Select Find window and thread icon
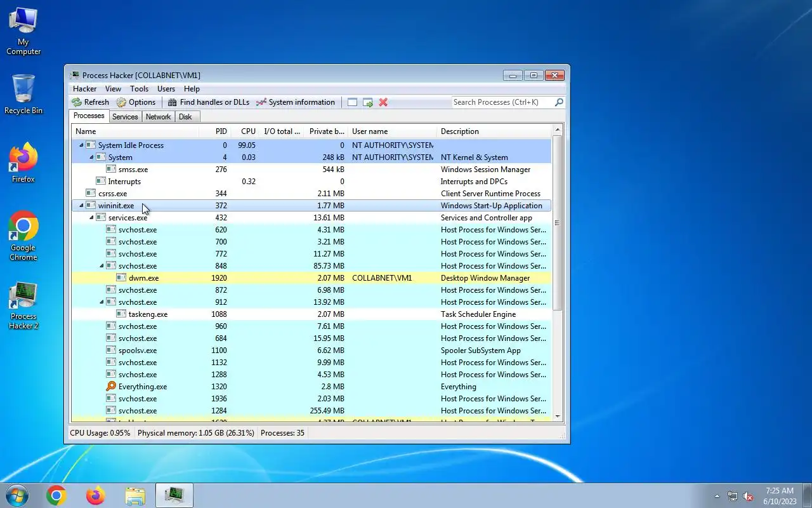The height and width of the screenshot is (508, 812). click(x=368, y=102)
